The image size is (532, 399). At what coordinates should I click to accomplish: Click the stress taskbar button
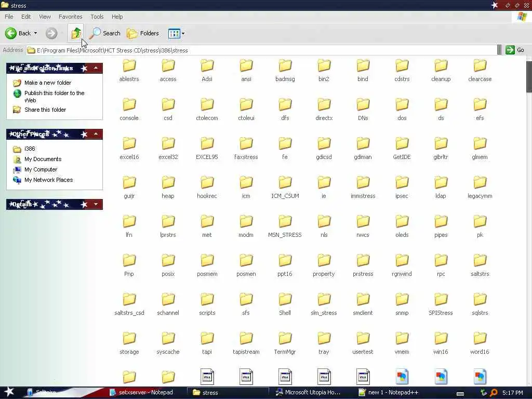pos(229,393)
